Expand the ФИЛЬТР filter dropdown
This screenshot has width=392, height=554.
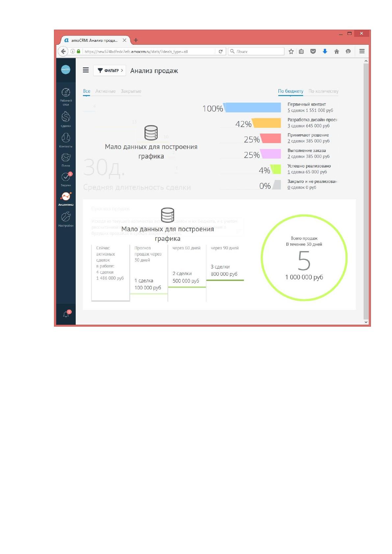click(x=110, y=70)
